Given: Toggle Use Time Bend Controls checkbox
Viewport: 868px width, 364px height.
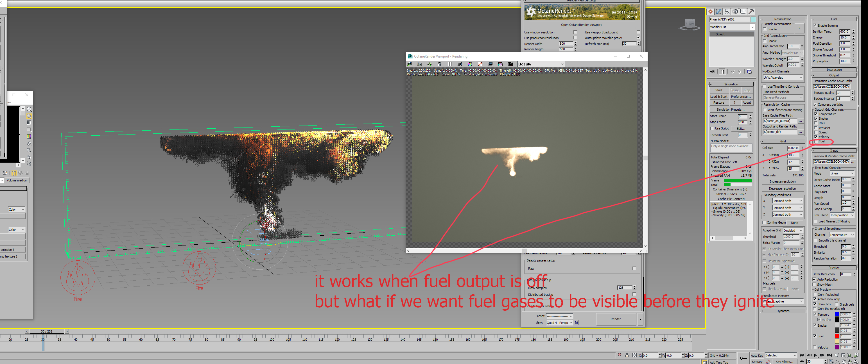Looking at the screenshot, I should click(765, 87).
